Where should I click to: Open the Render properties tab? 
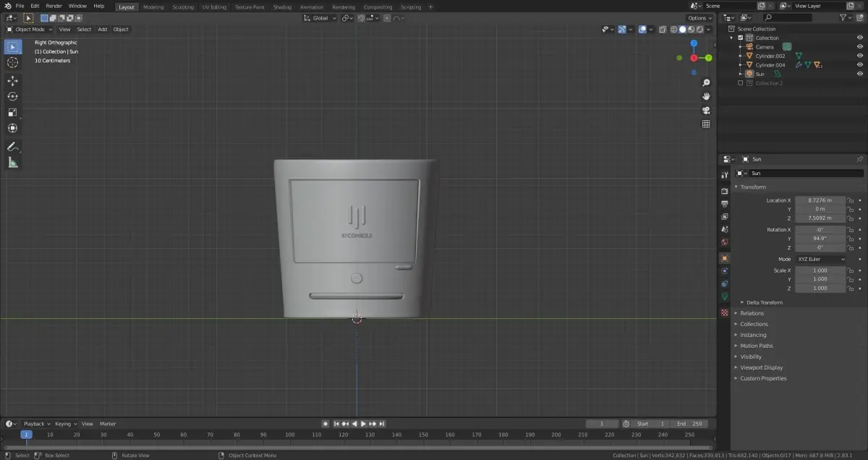tap(724, 191)
